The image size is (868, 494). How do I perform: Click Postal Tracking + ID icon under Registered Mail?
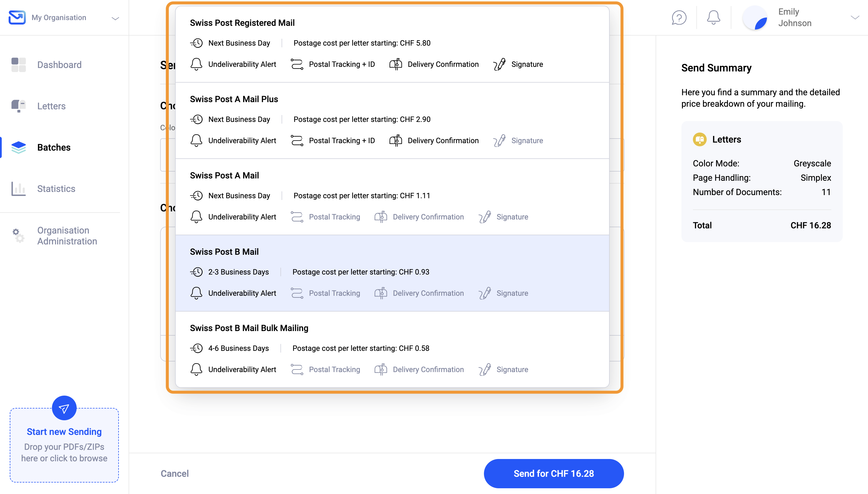(297, 64)
